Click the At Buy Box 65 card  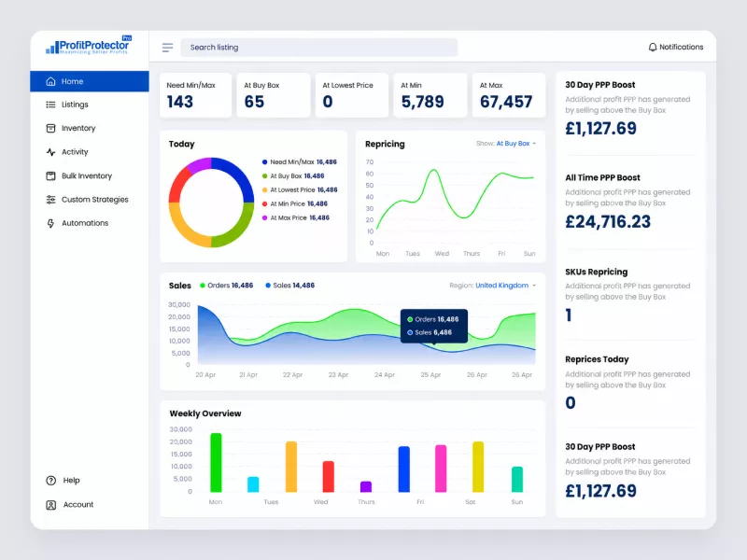274,95
